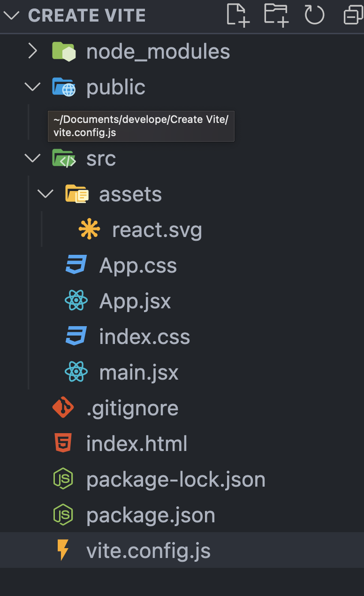Screen dimensions: 364x596
Task: Click the CSS3 icon beside index.css
Action: 76,336
